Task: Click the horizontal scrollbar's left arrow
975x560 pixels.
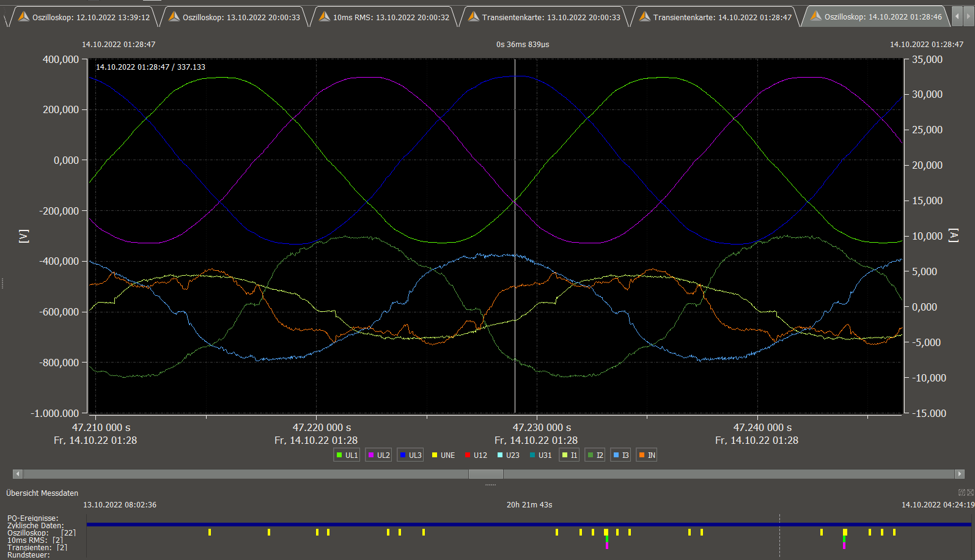Action: 18,474
